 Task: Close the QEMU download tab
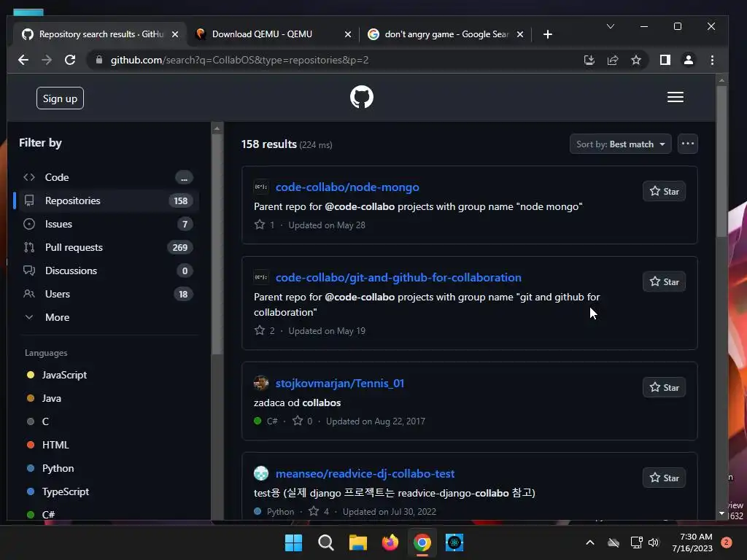click(348, 34)
